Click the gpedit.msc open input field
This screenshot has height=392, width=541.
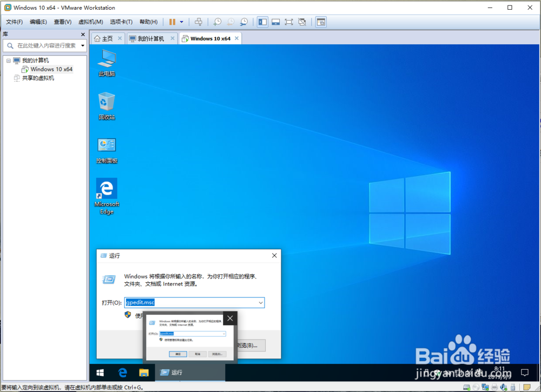[x=194, y=303]
